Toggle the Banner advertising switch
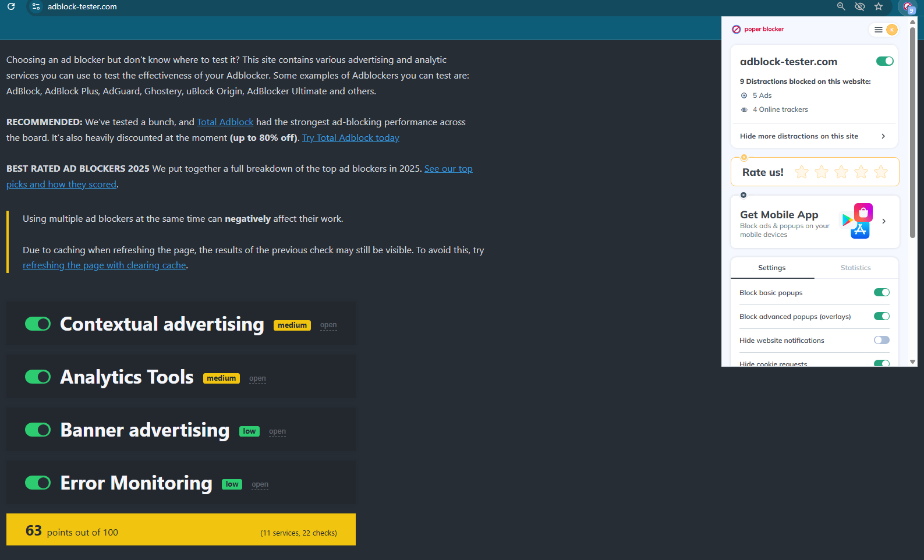 38,430
